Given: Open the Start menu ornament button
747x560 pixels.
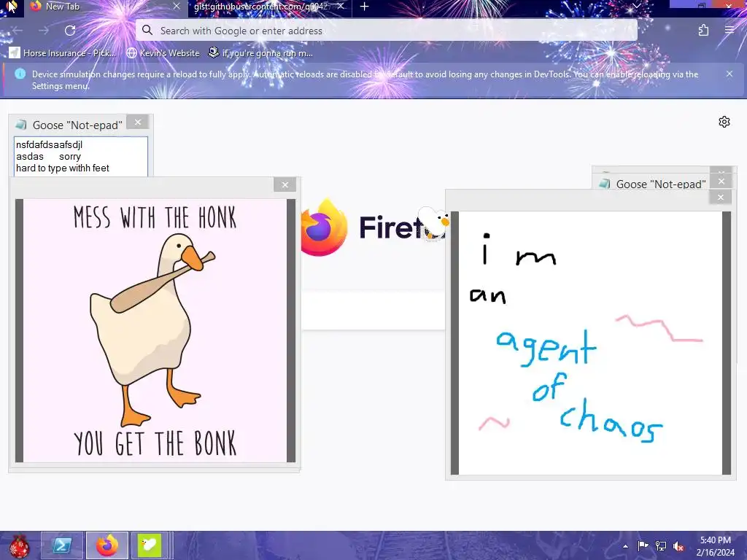Looking at the screenshot, I should [x=19, y=545].
